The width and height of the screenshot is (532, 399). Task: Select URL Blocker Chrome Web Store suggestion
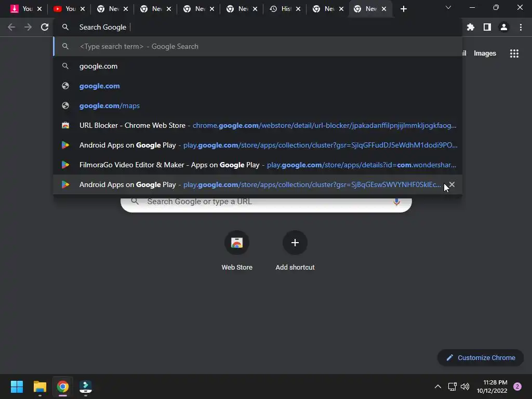click(x=258, y=125)
